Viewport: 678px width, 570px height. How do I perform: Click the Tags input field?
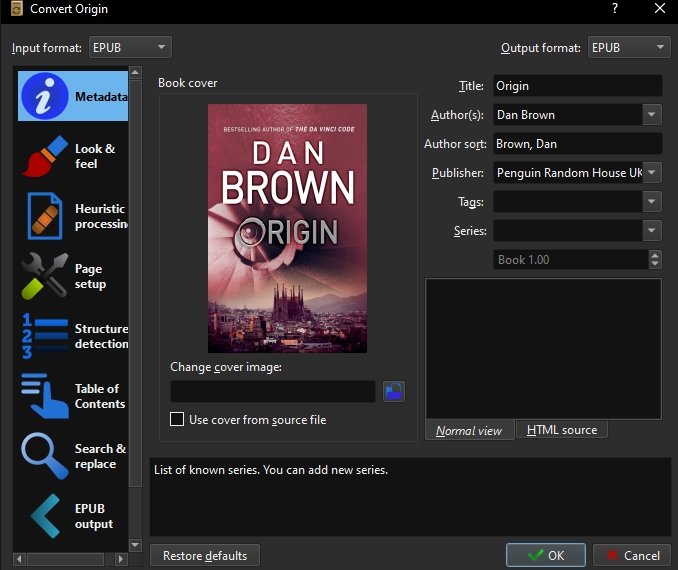pos(568,202)
